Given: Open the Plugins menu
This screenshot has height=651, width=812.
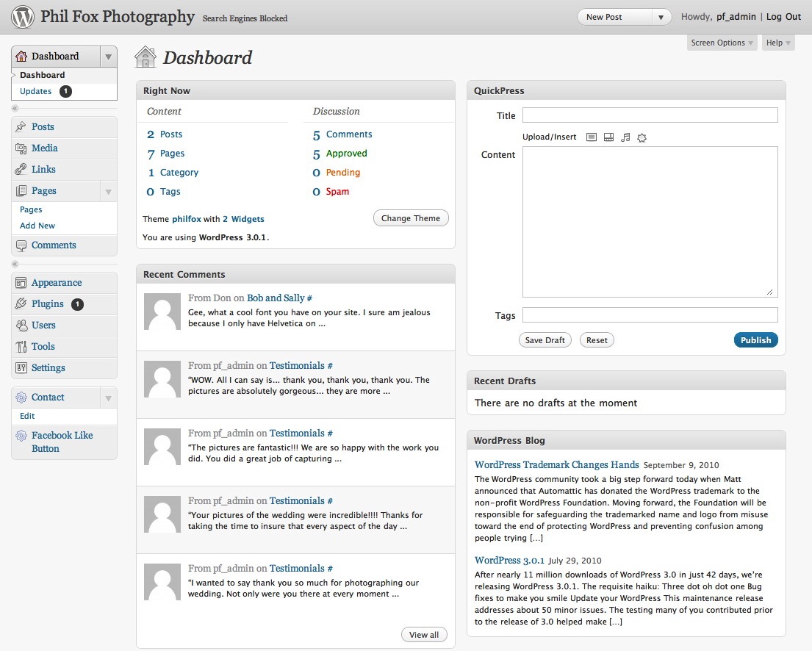Looking at the screenshot, I should point(48,304).
